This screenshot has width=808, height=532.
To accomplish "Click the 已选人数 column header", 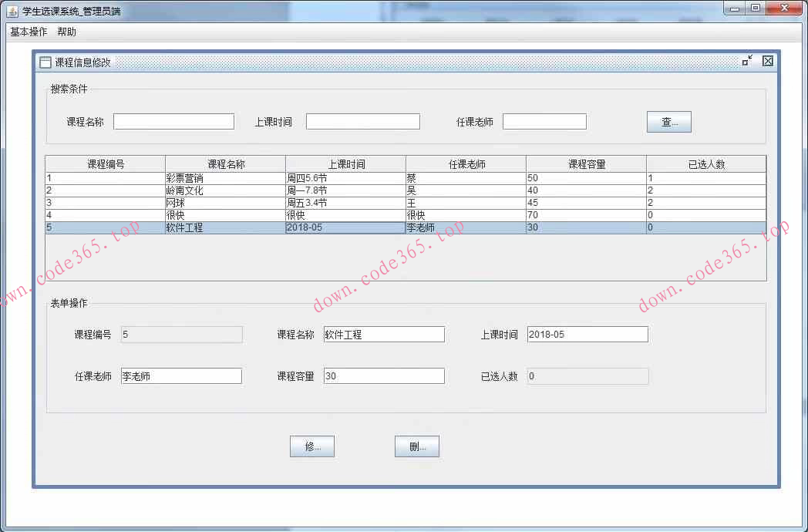I will [x=706, y=164].
